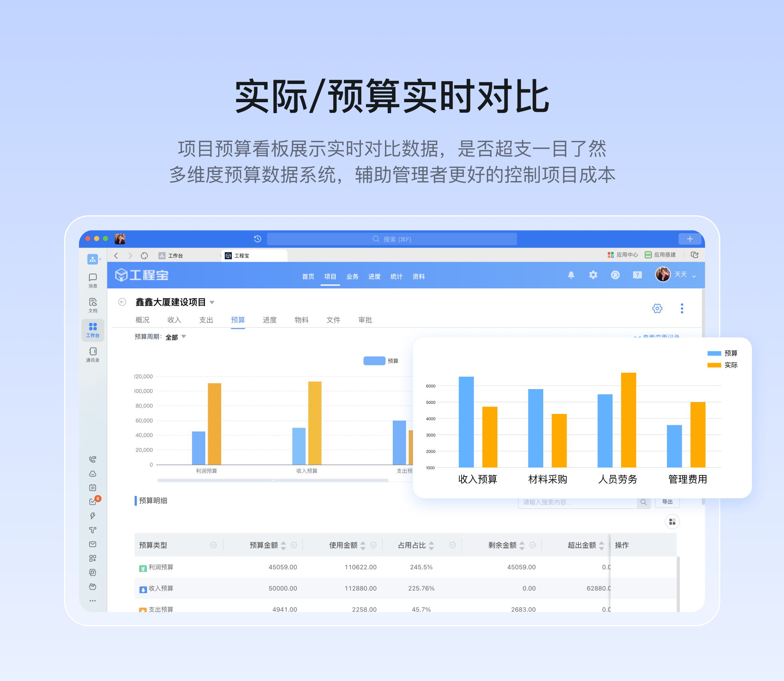This screenshot has height=681, width=784.
Task: Open the 消息 panel in sidebar
Action: click(93, 280)
